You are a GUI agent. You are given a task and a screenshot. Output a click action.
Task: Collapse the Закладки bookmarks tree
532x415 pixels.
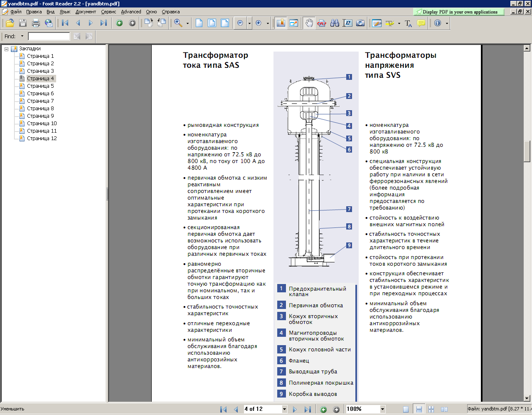pos(6,49)
